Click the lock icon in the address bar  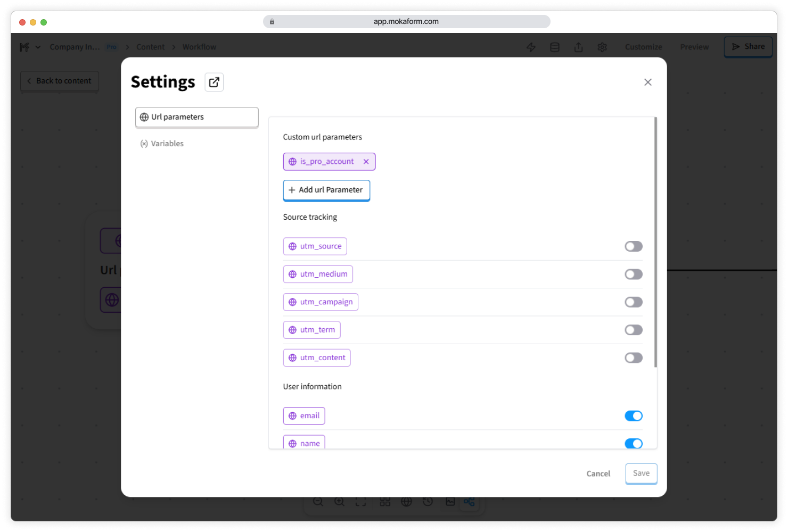pos(272,22)
